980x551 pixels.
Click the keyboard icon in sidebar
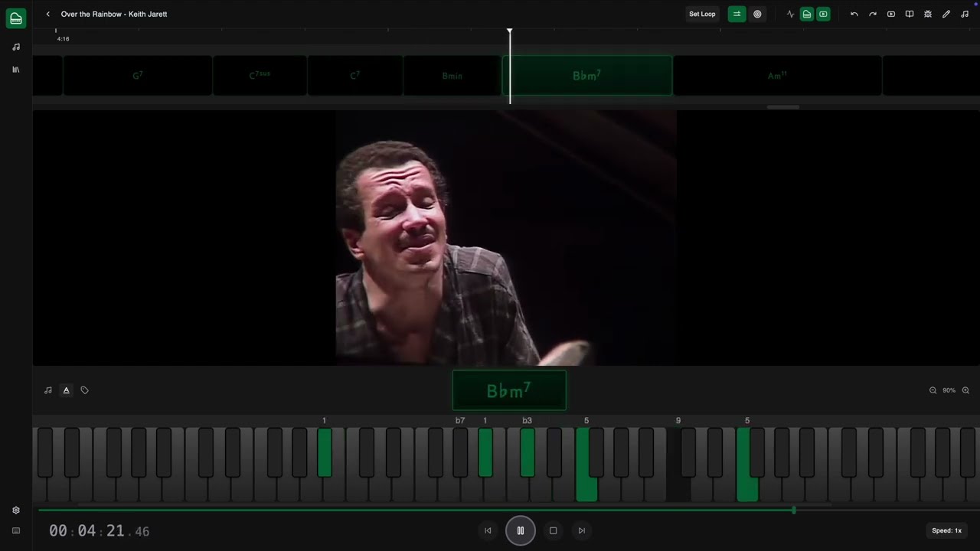point(16,530)
